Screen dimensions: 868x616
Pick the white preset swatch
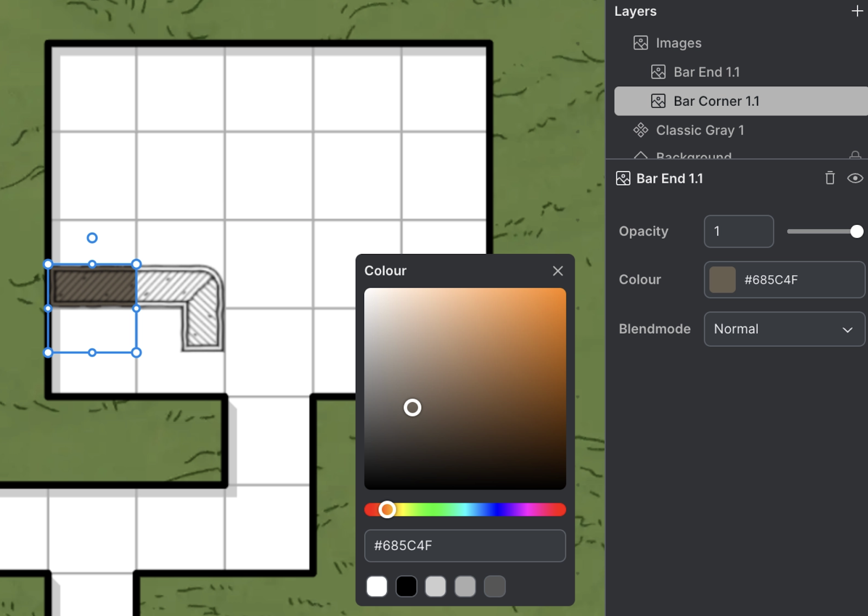tap(377, 587)
